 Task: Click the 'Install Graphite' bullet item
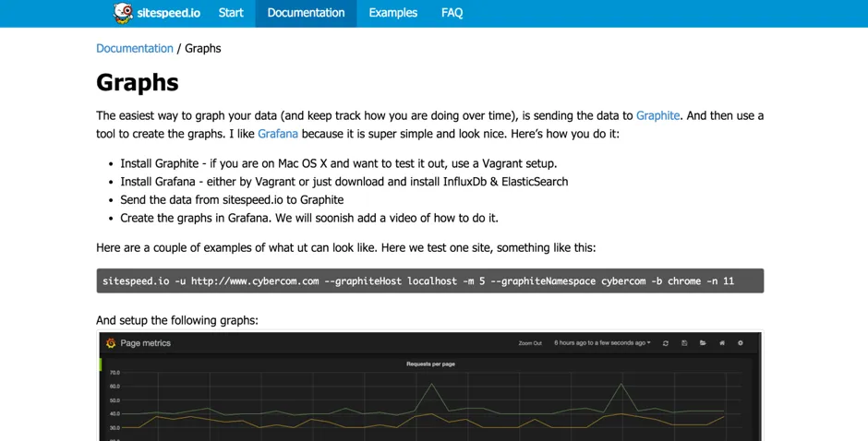339,164
